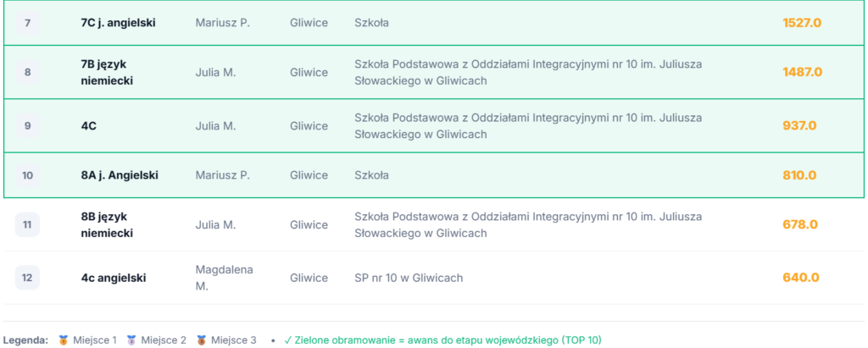The height and width of the screenshot is (348, 868).
Task: Click the score 640.0 in the last row
Action: click(x=800, y=278)
